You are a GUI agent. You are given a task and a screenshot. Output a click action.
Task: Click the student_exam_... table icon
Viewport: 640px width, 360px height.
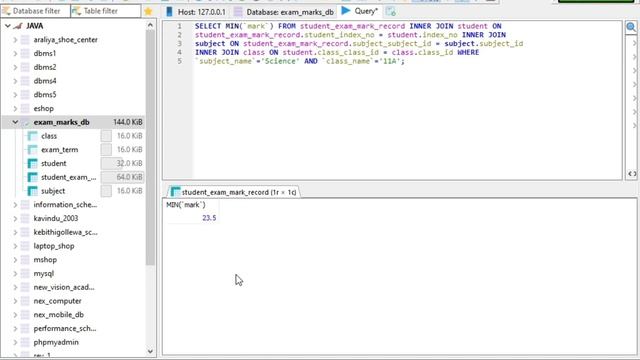pyautogui.click(x=32, y=177)
